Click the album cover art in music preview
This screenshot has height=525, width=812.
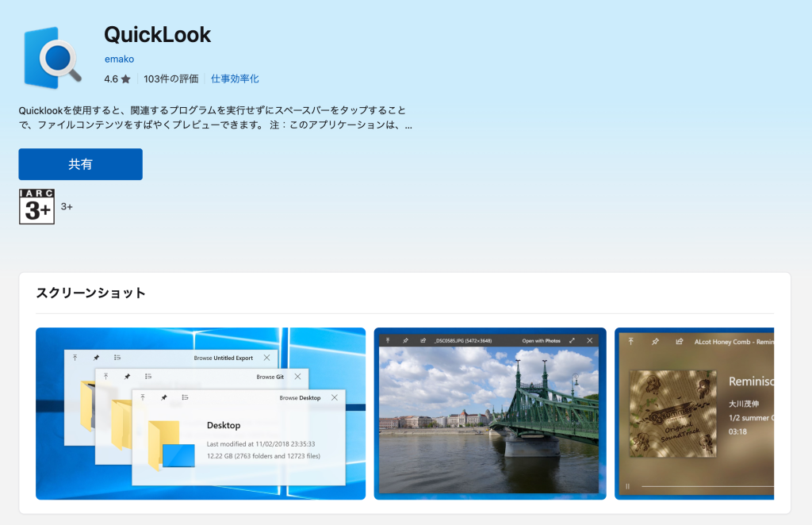672,413
